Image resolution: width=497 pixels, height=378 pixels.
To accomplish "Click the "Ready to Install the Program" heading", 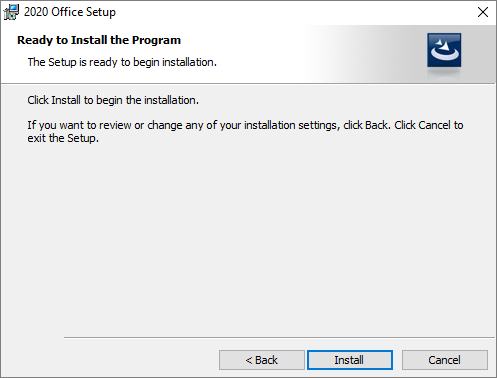I will pyautogui.click(x=99, y=40).
